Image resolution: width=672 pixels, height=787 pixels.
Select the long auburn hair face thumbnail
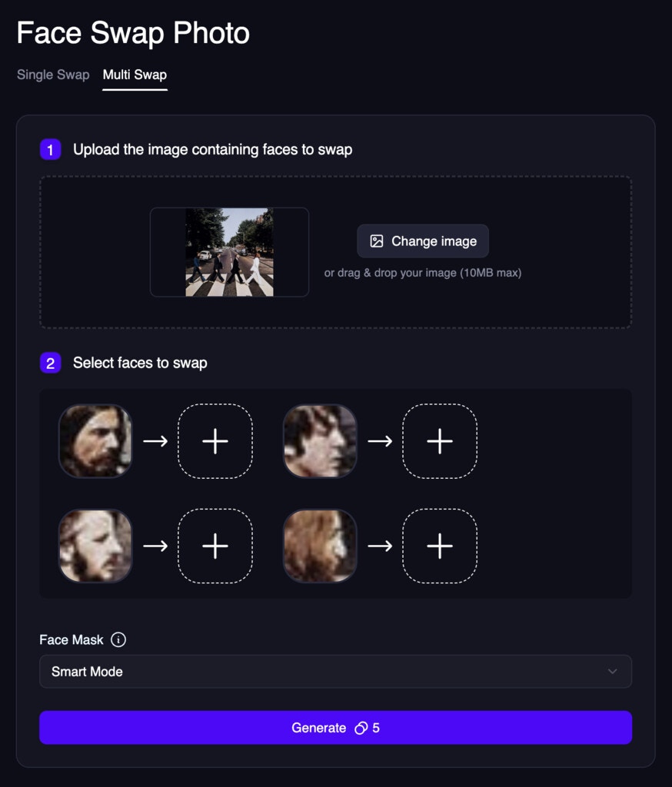[x=320, y=546]
